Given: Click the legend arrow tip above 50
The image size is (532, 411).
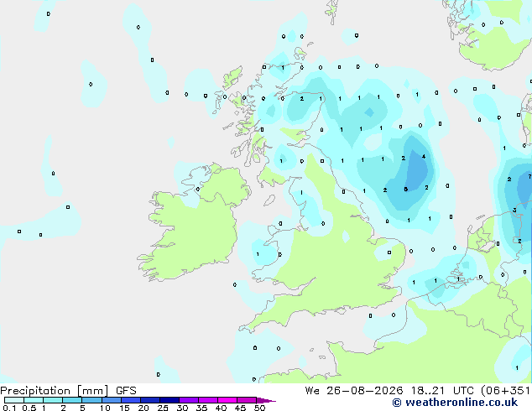Looking at the screenshot, I should click(x=266, y=400).
